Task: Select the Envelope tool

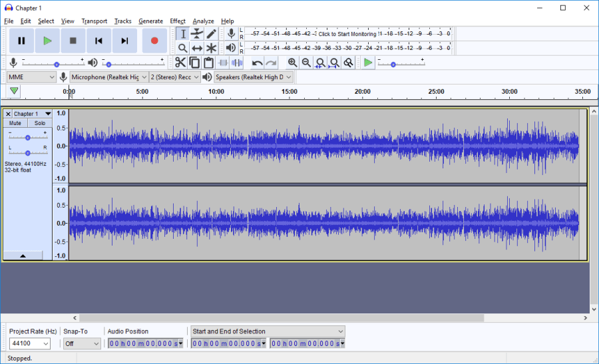Action: (197, 33)
